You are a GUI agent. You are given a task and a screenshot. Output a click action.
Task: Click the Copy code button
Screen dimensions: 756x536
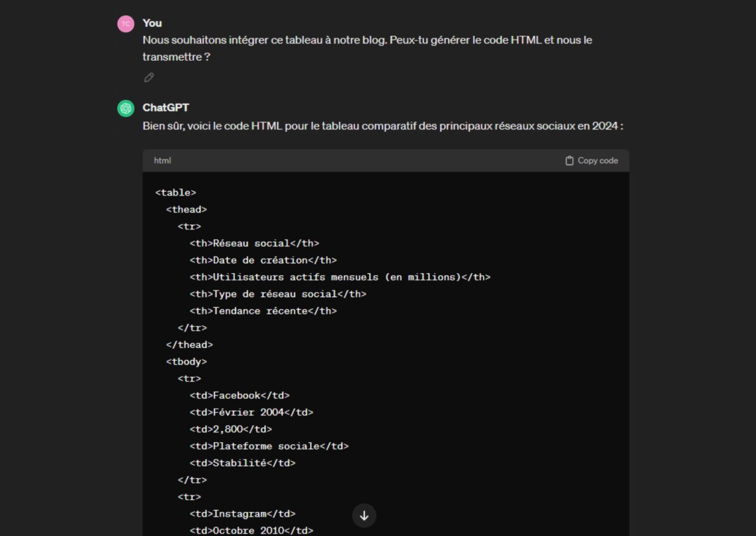591,160
